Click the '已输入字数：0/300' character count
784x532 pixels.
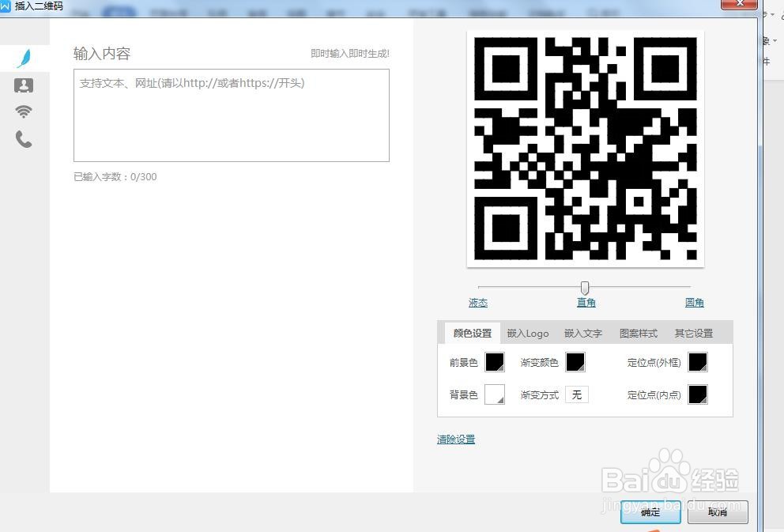115,177
